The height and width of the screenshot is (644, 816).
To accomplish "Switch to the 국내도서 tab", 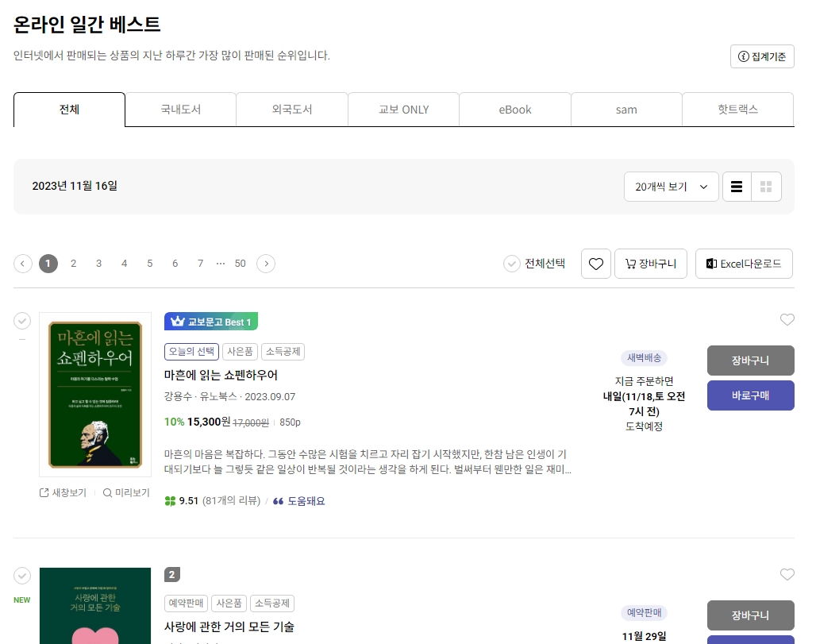I will click(180, 109).
